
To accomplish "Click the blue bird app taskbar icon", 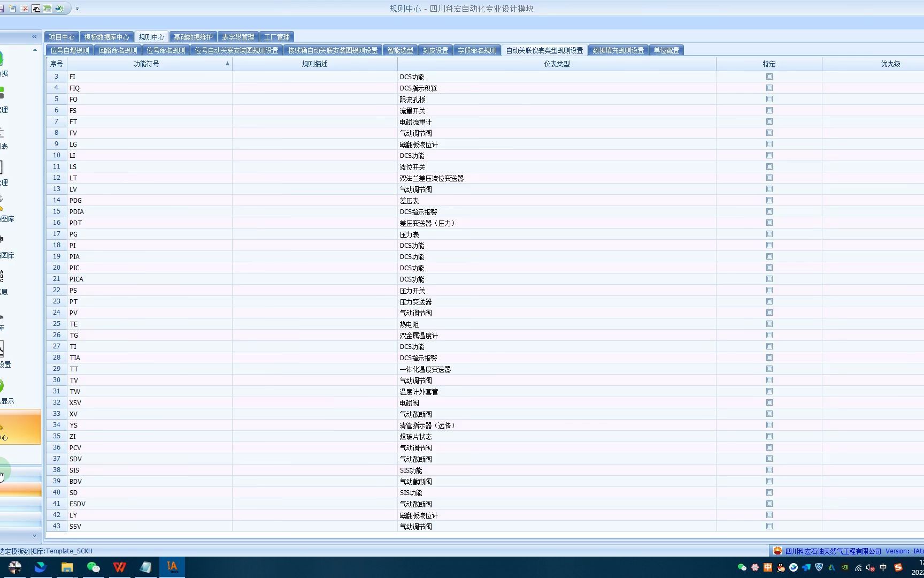I will 41,567.
